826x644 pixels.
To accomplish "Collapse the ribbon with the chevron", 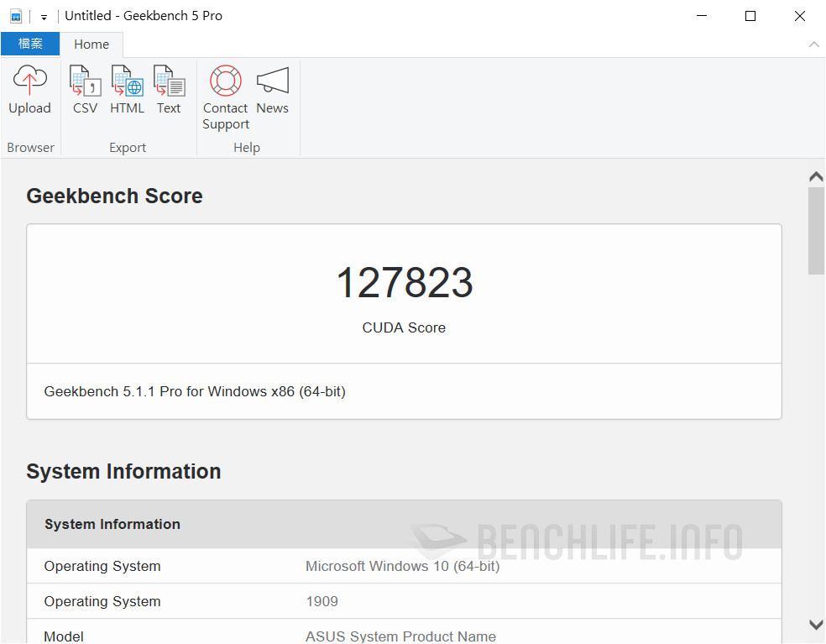I will click(x=813, y=45).
